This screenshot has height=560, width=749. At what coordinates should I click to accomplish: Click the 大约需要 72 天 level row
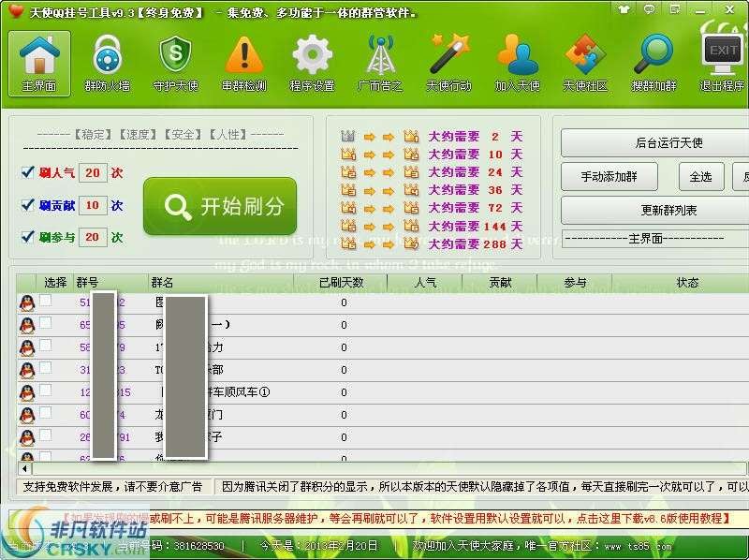432,208
